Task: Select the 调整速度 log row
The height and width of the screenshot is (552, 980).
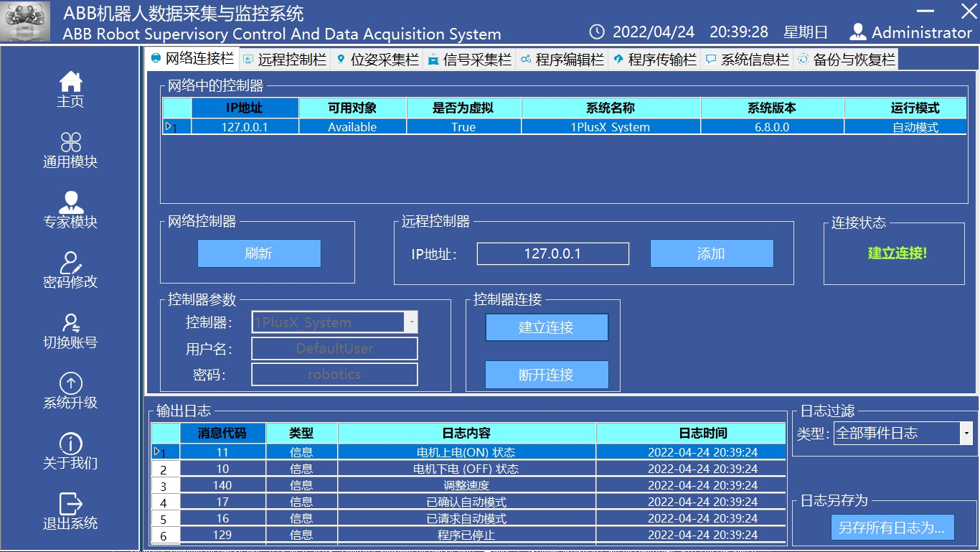Action: 468,485
